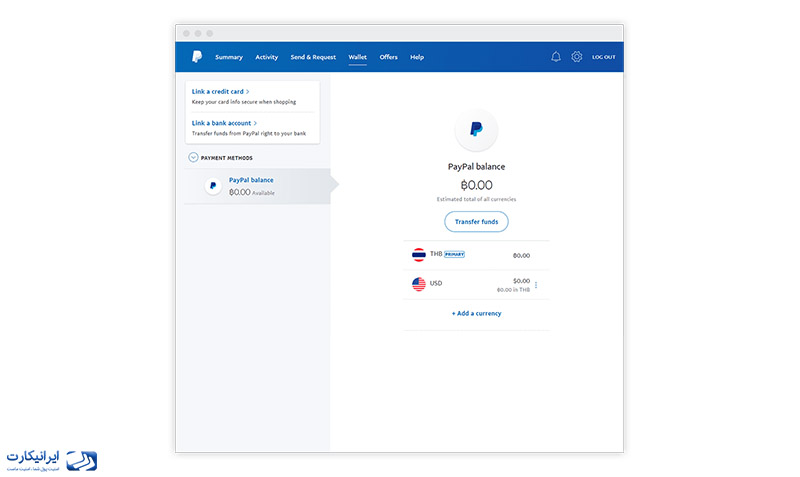The width and height of the screenshot is (800, 477).
Task: Open the Offers tab
Action: 388,57
